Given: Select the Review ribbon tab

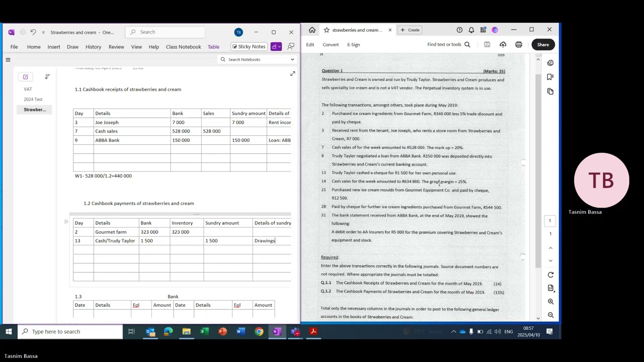Looking at the screenshot, I should (x=116, y=47).
